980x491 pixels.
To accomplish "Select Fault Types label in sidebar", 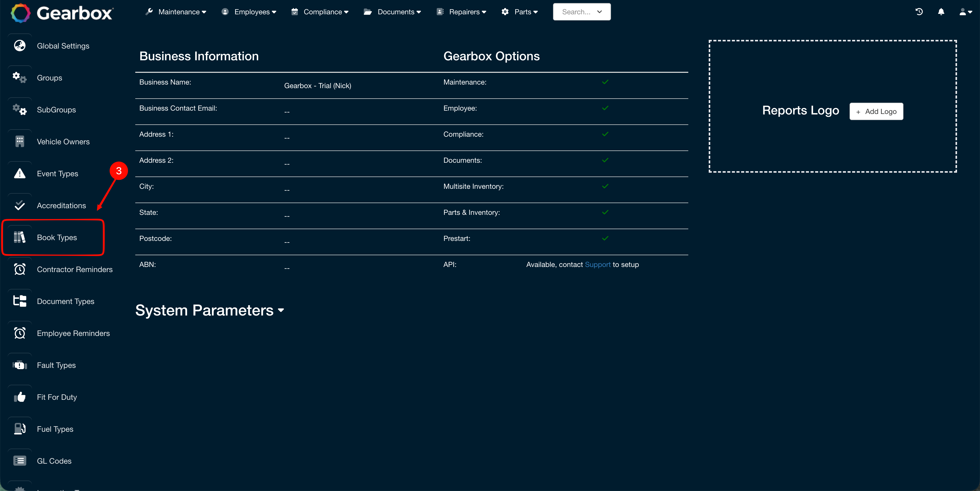I will pos(56,365).
